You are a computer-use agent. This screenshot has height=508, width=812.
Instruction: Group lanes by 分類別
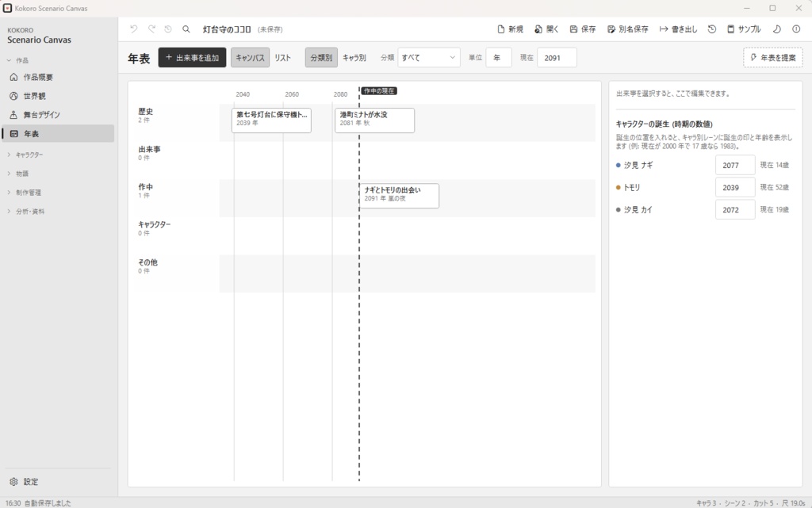click(321, 57)
